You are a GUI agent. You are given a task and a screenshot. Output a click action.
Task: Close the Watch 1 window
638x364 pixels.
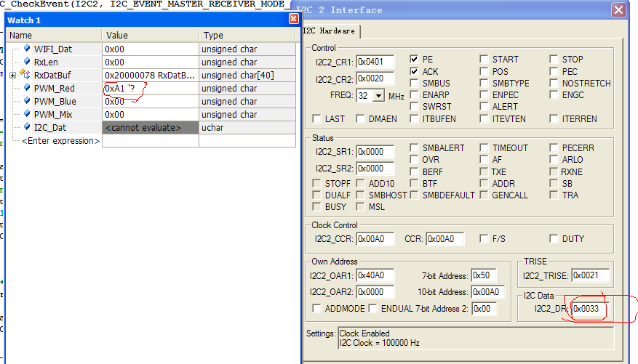coord(293,19)
